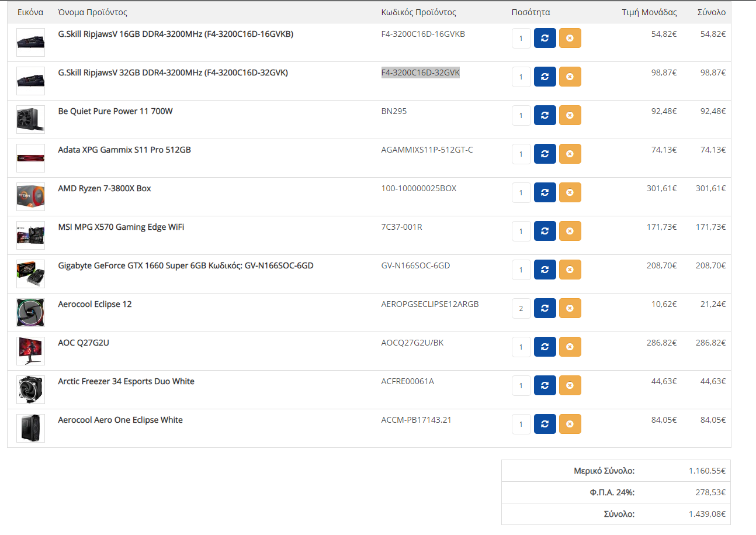The width and height of the screenshot is (756, 535).
Task: Remove Aerocool Eclipse 12 from cart
Action: (x=570, y=308)
